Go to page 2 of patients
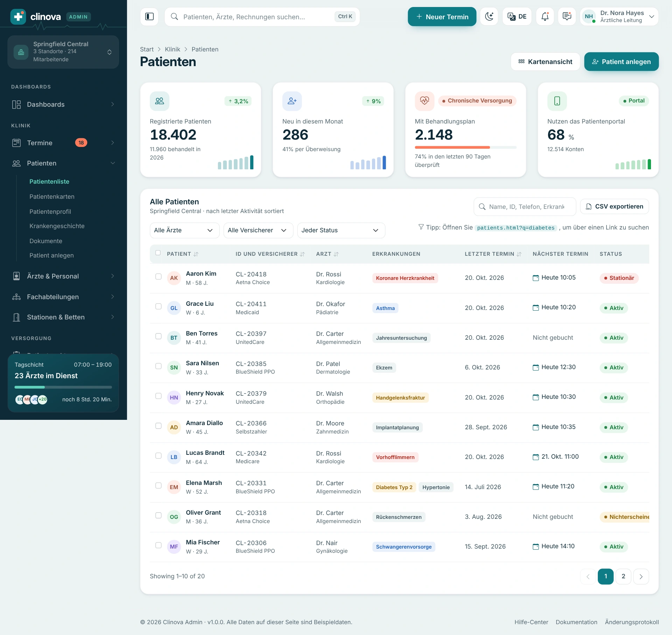This screenshot has width=672, height=635. (x=623, y=577)
